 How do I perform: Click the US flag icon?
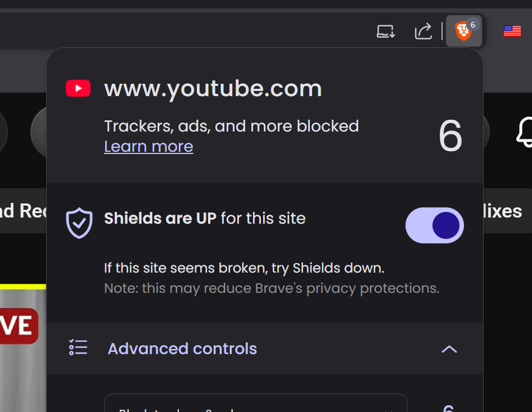[512, 31]
